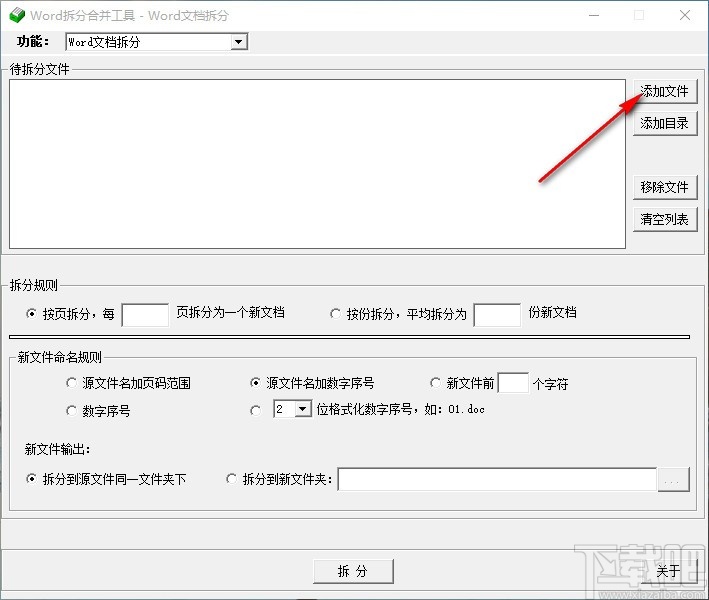The height and width of the screenshot is (600, 709).
Task: Select the 位格式化数字序号 radio button
Action: (255, 411)
